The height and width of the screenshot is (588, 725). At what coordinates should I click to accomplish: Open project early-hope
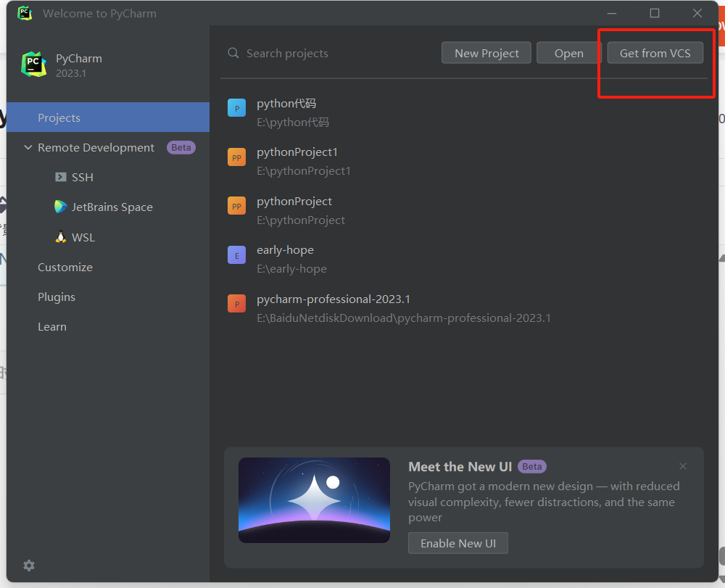point(285,250)
